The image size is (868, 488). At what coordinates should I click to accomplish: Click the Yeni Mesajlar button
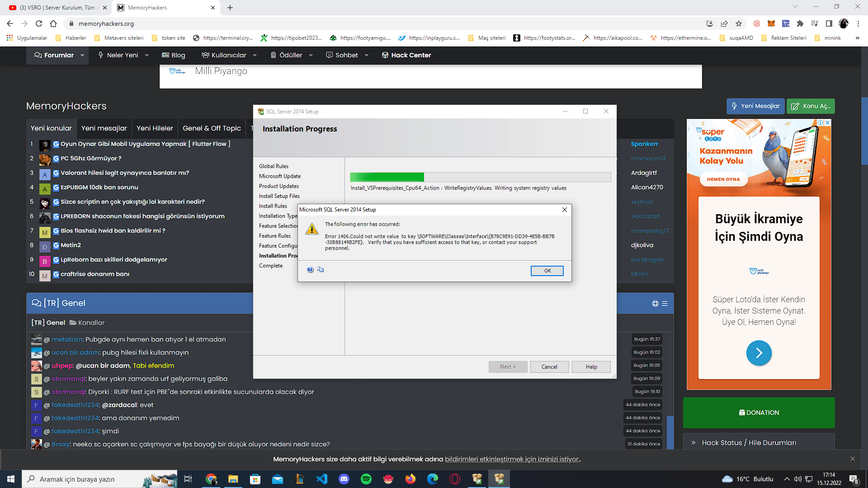coord(755,106)
